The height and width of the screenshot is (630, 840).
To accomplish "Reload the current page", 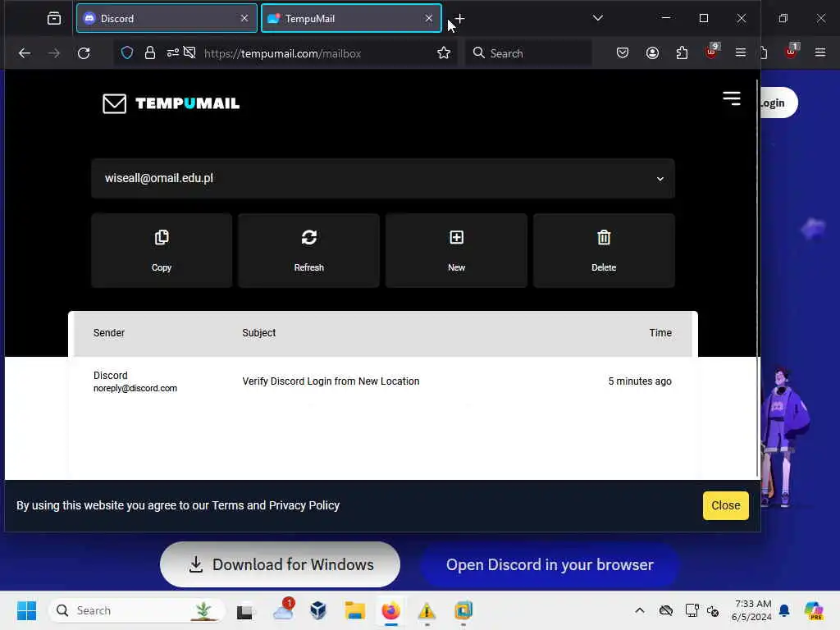I will 84,53.
